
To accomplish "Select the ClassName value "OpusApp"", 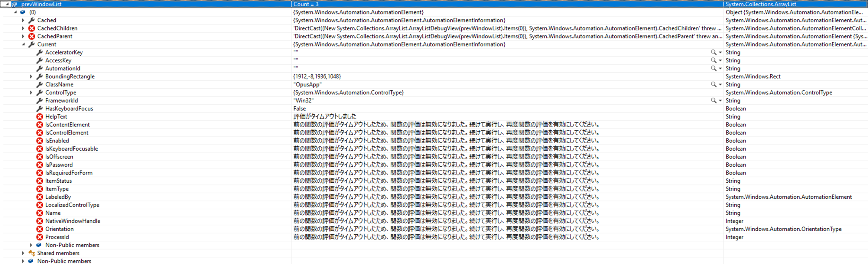I will [x=307, y=84].
